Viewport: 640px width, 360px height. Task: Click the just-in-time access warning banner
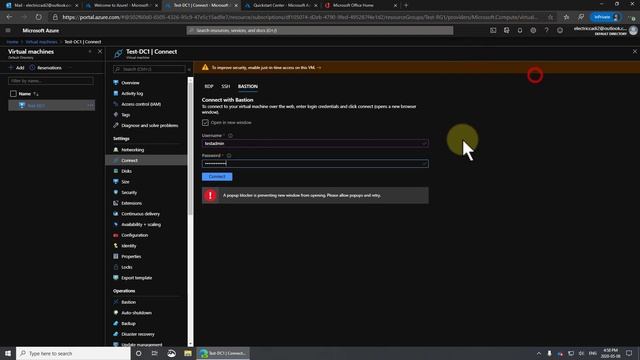tap(416, 67)
